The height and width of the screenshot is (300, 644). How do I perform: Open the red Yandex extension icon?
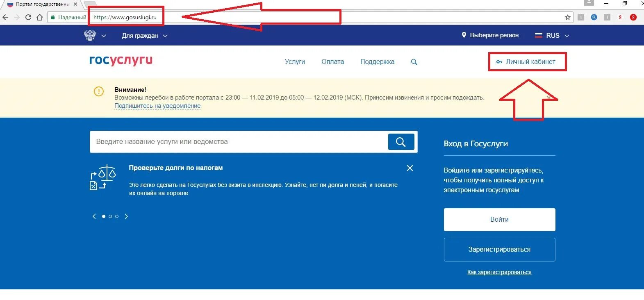pyautogui.click(x=633, y=17)
